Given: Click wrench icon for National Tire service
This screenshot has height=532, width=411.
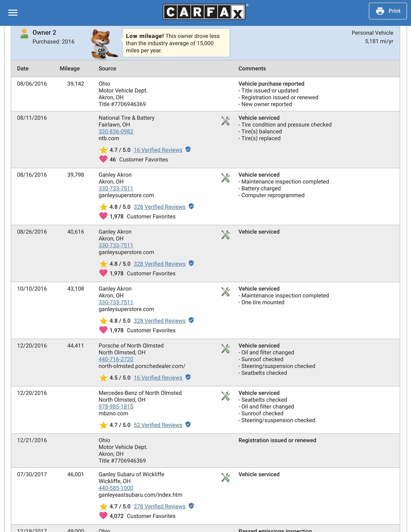Looking at the screenshot, I should (226, 121).
